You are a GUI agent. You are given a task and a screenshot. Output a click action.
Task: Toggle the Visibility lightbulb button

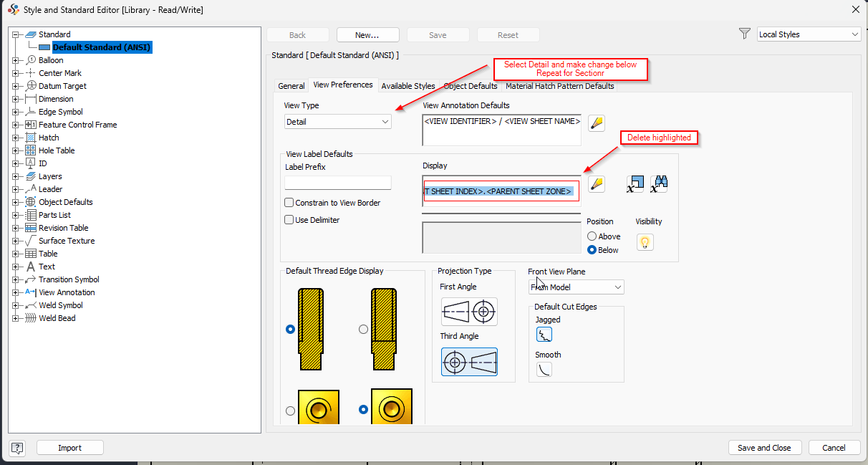click(645, 242)
